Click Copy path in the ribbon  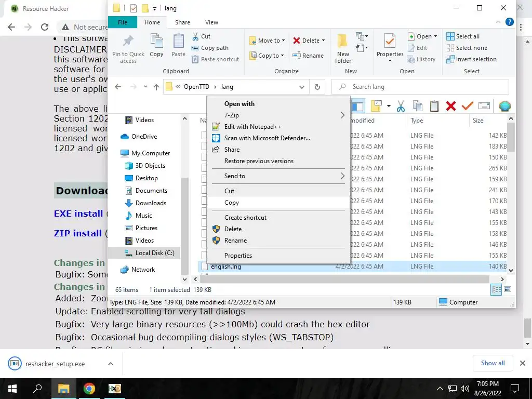210,48
